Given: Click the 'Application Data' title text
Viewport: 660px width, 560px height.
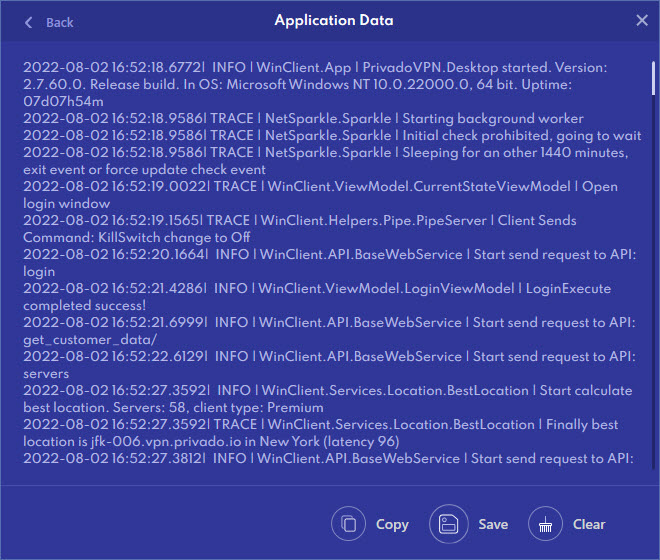Looking at the screenshot, I should [x=334, y=20].
